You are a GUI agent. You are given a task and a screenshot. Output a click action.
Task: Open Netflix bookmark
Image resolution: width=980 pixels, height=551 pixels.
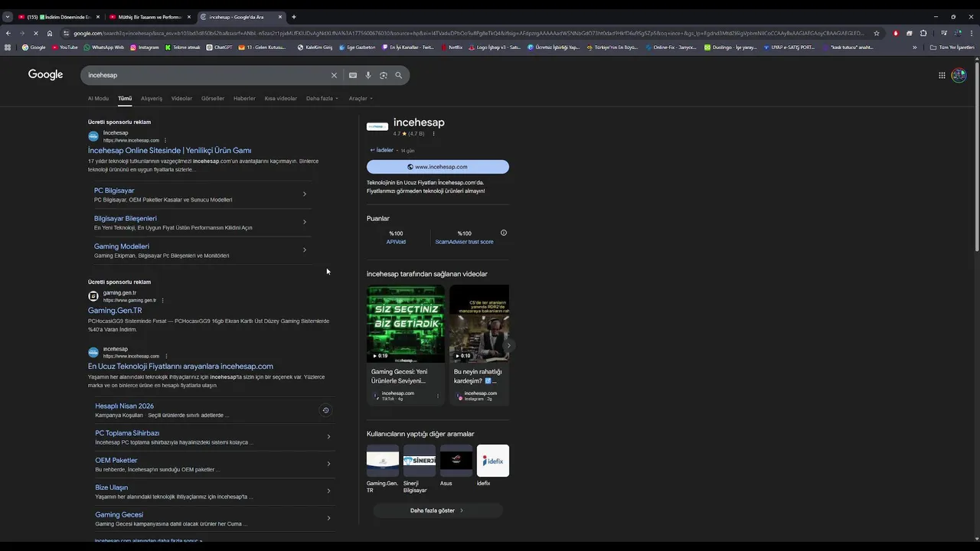tap(452, 47)
